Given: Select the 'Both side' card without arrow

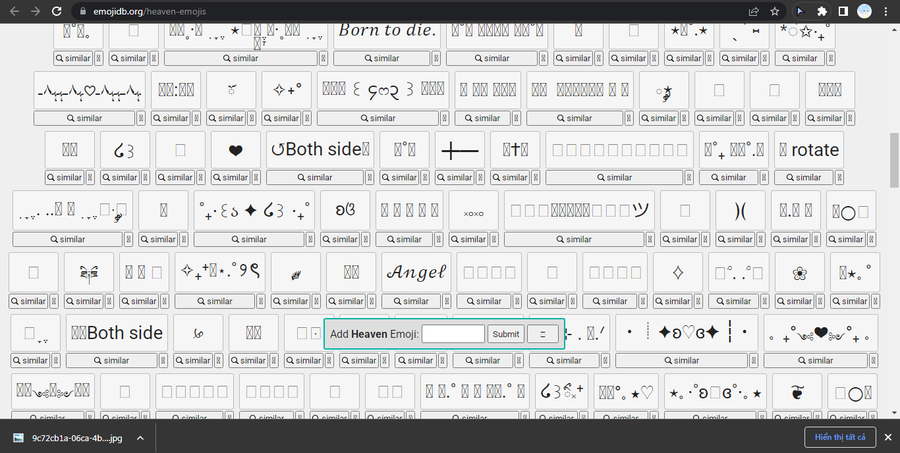Looking at the screenshot, I should tap(117, 332).
